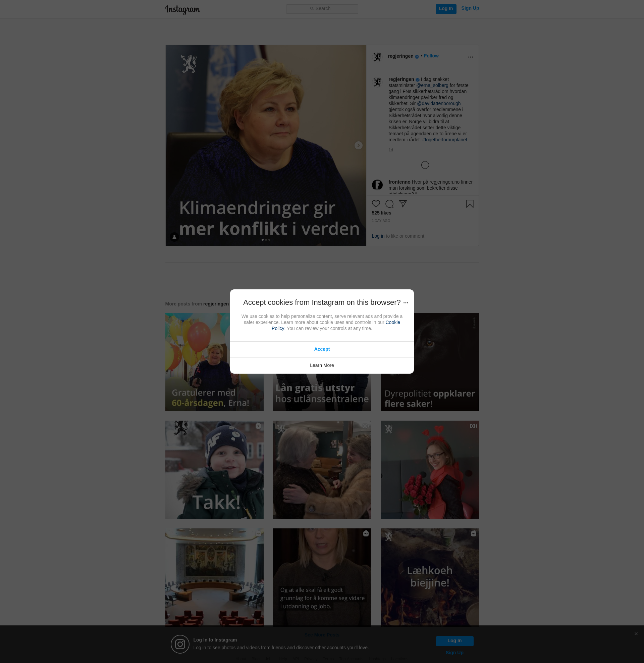Screen dimensions: 644x663
Task: Click the comment speech bubble icon
Action: (x=389, y=204)
